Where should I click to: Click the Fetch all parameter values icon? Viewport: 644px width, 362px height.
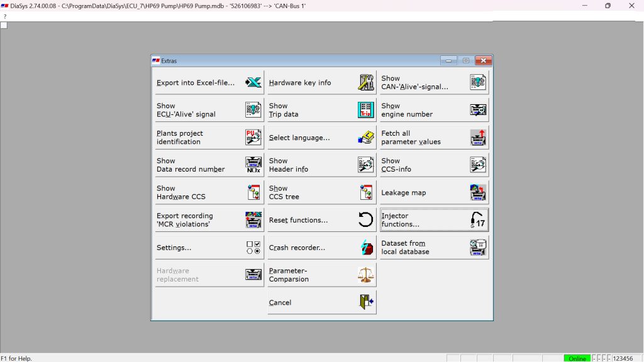[x=478, y=138]
